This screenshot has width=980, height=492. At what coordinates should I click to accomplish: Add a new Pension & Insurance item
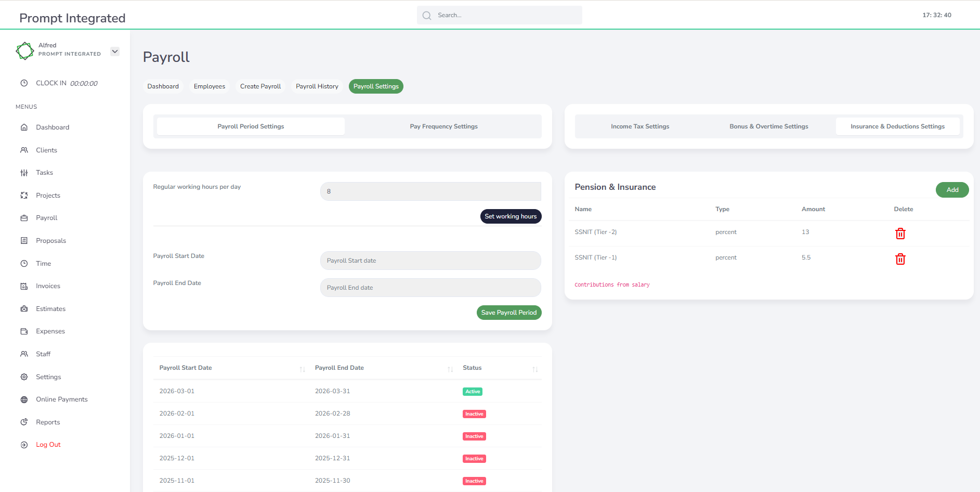point(952,190)
